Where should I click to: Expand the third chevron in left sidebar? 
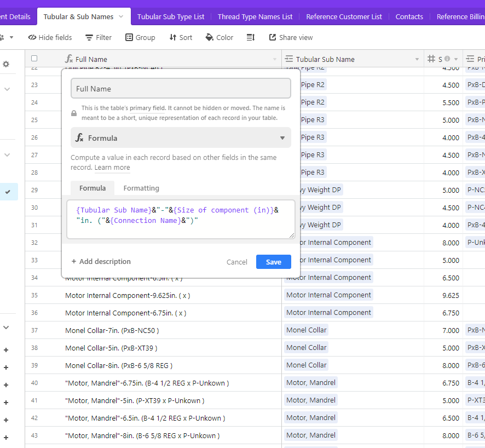pyautogui.click(x=6, y=328)
